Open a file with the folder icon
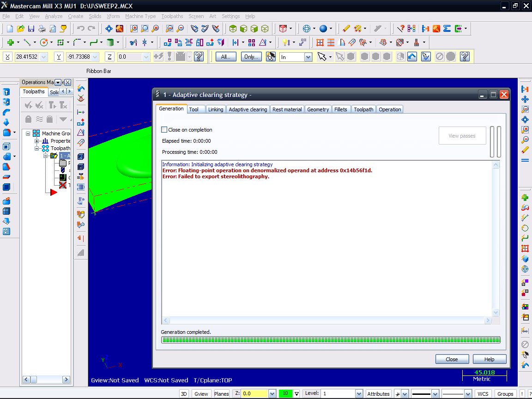 click(20, 29)
